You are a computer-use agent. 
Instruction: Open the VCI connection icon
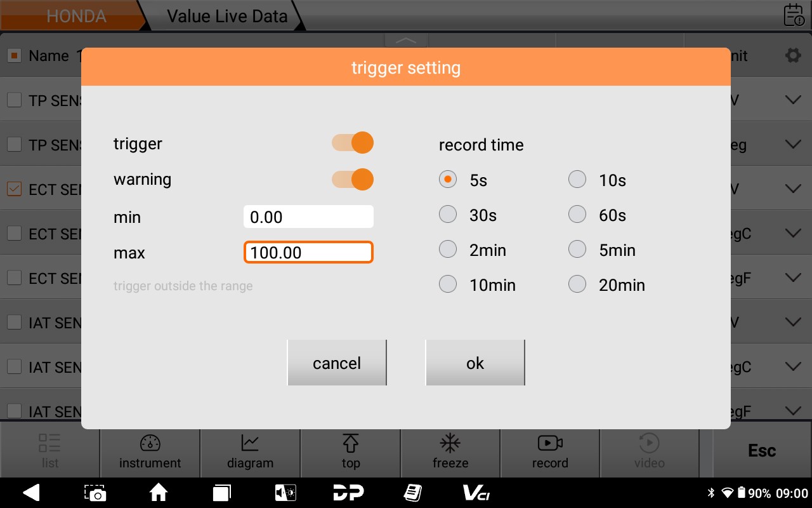click(x=476, y=493)
